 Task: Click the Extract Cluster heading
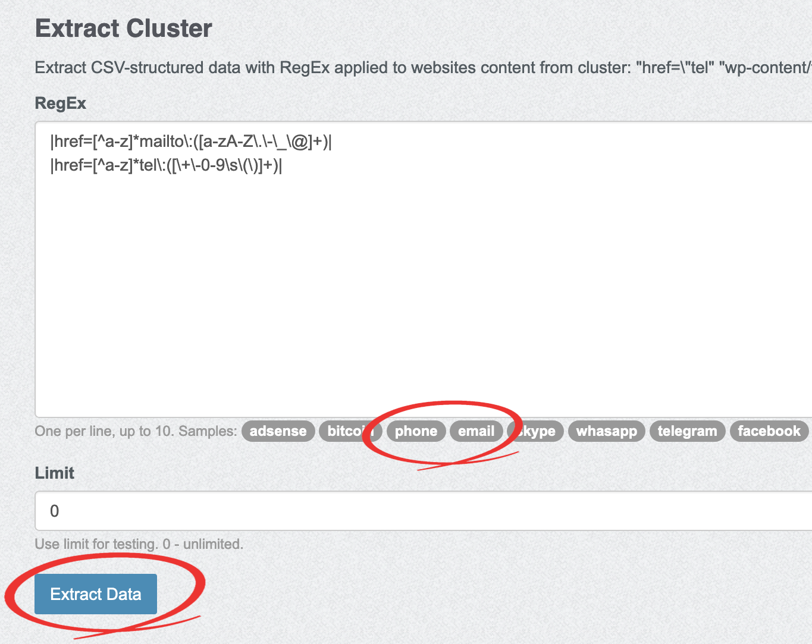pos(124,29)
